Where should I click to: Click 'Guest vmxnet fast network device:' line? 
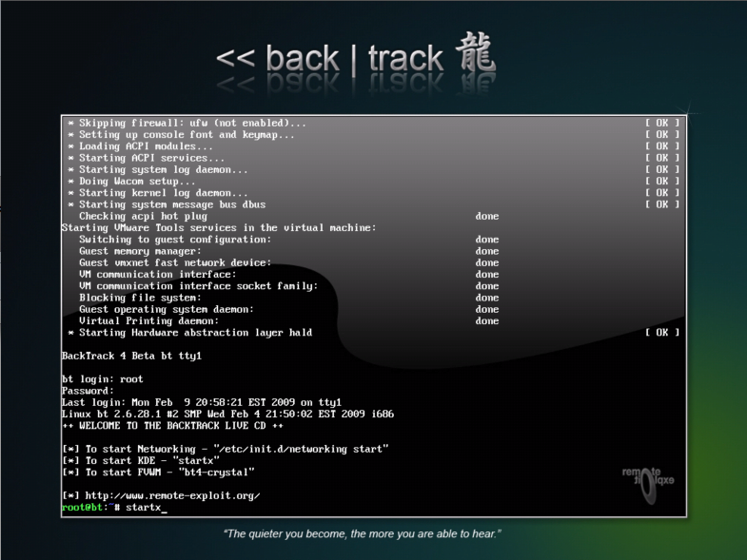coord(175,262)
